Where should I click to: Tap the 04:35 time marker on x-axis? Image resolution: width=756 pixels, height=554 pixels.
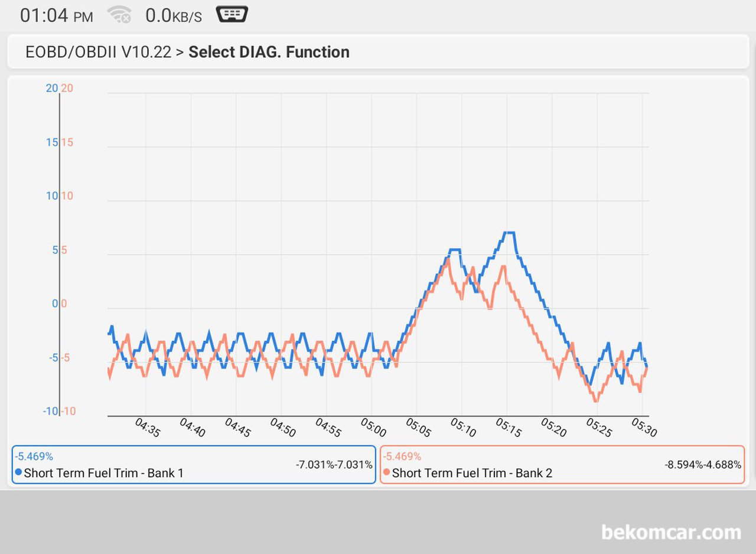pyautogui.click(x=148, y=428)
